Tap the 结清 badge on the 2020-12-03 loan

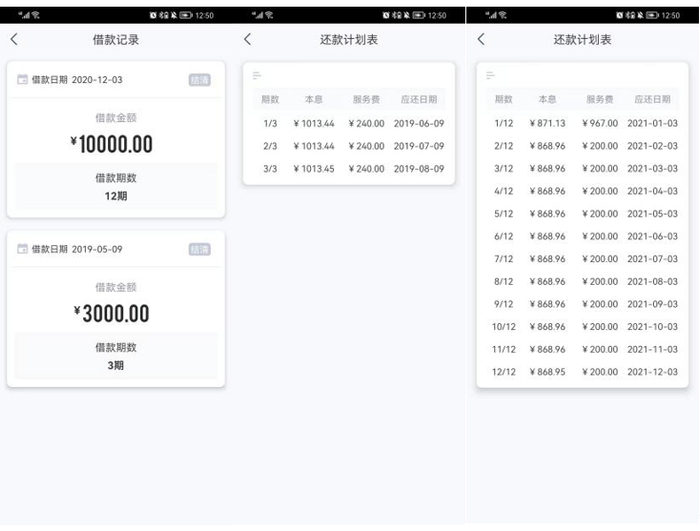(x=200, y=80)
